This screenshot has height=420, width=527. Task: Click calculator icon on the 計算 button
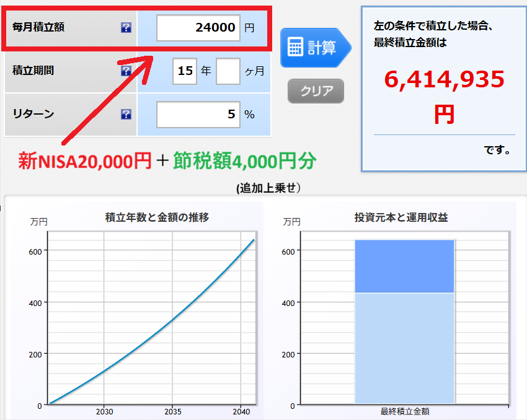tap(296, 47)
